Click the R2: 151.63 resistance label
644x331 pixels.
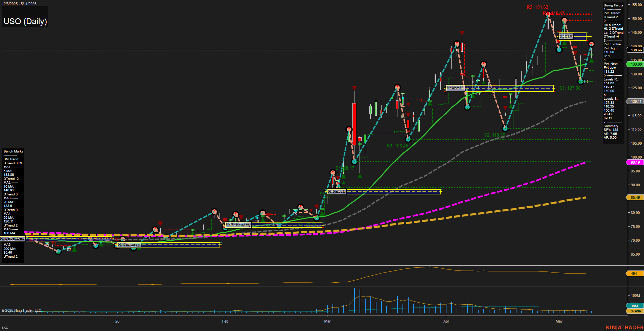point(537,7)
